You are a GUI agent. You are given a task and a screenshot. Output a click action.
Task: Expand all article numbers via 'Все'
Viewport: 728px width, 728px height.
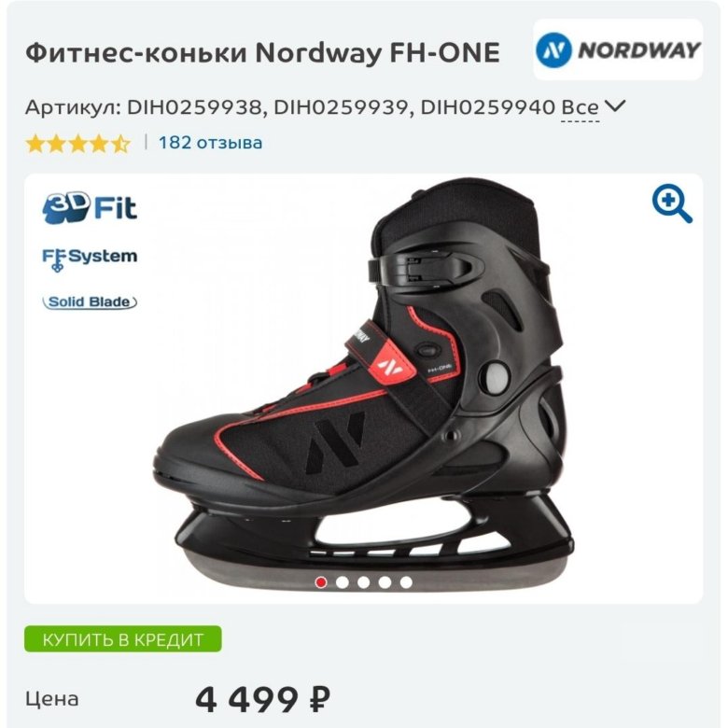(580, 107)
